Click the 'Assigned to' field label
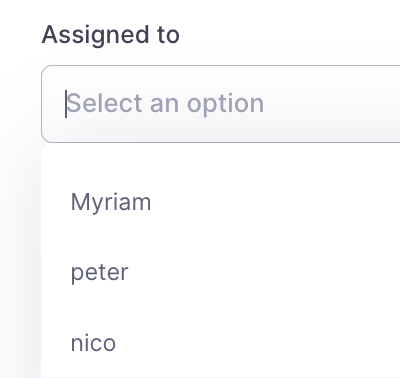The width and height of the screenshot is (400, 378). pos(111,35)
